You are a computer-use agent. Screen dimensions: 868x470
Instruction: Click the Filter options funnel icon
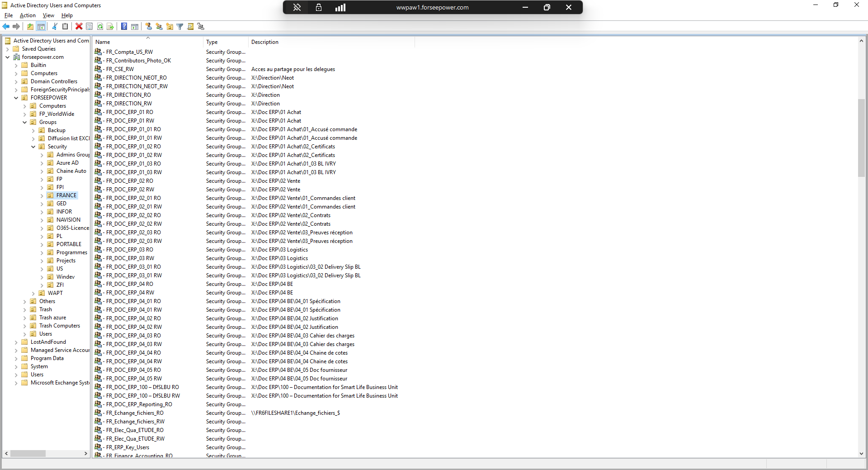tap(179, 27)
